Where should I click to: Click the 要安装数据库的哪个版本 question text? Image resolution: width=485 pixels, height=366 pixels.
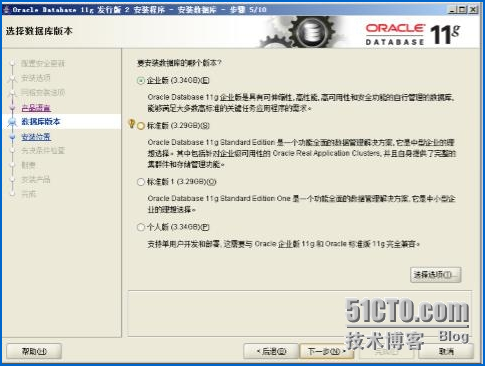pyautogui.click(x=179, y=63)
